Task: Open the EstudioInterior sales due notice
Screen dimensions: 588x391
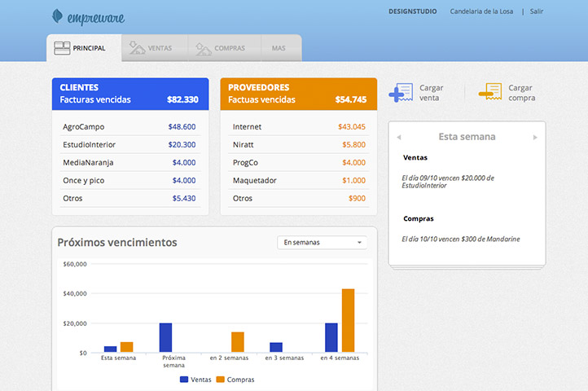Action: point(448,182)
